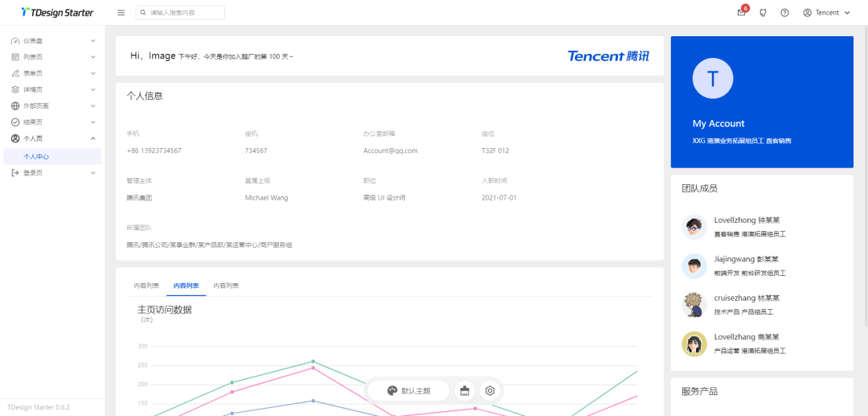The image size is (868, 416).
Task: Click the green line peak data point
Action: click(313, 362)
